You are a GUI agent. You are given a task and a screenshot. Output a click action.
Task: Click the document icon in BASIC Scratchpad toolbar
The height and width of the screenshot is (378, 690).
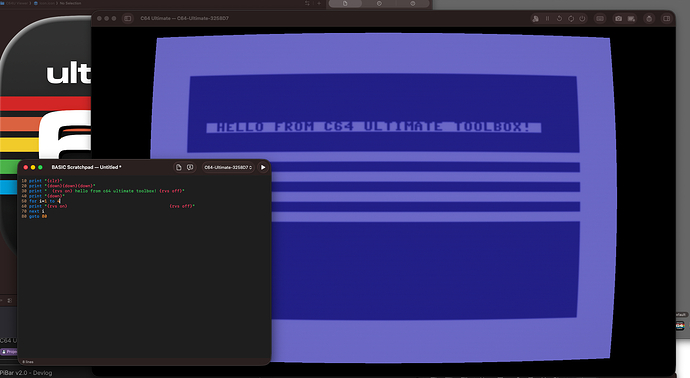178,167
